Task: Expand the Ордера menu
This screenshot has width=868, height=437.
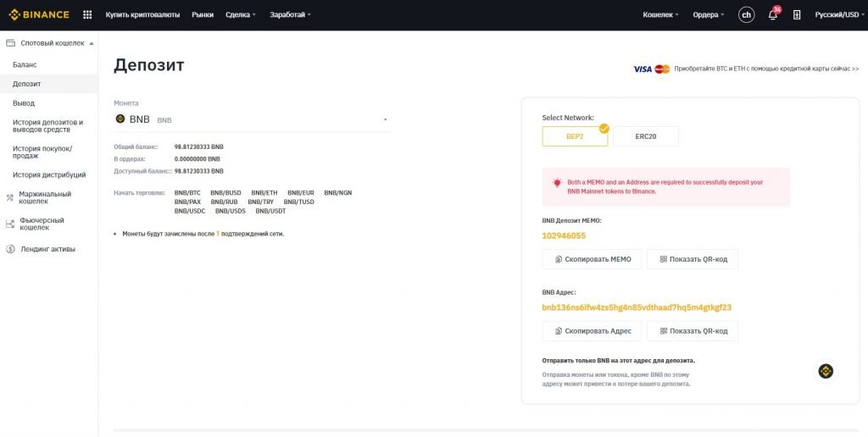Action: pyautogui.click(x=708, y=15)
